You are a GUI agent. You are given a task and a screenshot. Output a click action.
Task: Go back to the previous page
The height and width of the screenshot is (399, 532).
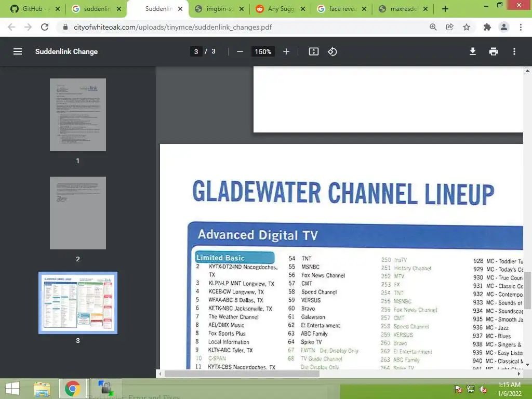tap(11, 27)
